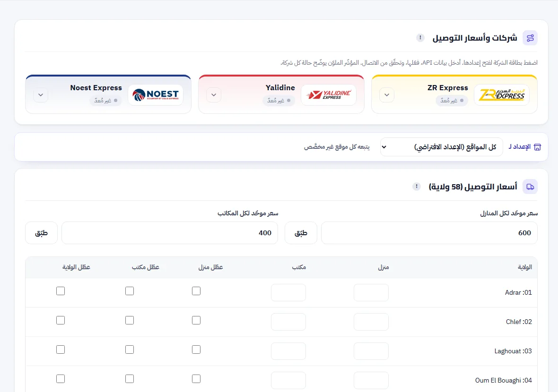Click the ZR Express غير مُعدّ status badge
The height and width of the screenshot is (392, 558).
(452, 101)
